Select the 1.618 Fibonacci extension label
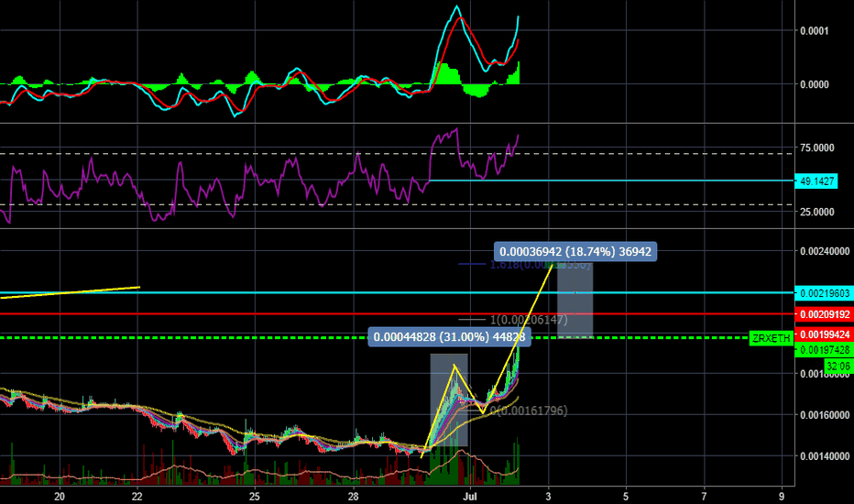Viewport: 854px width, 504px height. click(540, 265)
